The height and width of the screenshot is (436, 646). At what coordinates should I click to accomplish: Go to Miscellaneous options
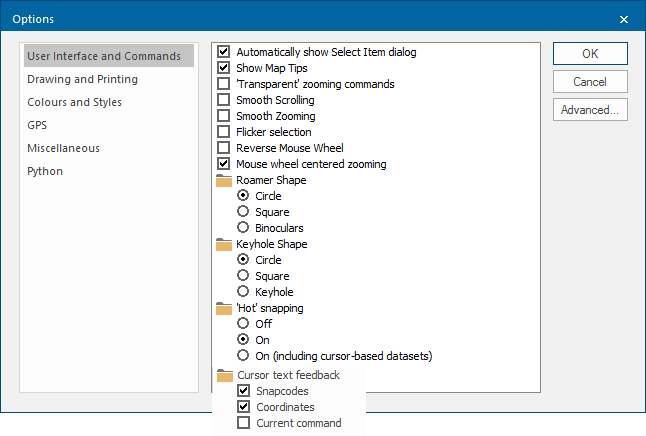(63, 148)
